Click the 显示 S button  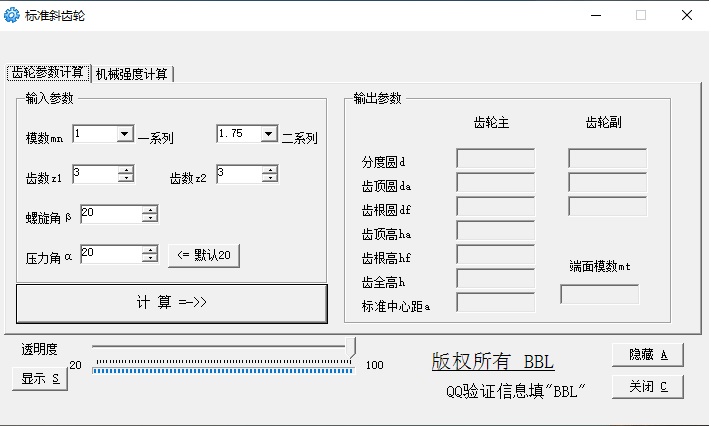[40, 378]
